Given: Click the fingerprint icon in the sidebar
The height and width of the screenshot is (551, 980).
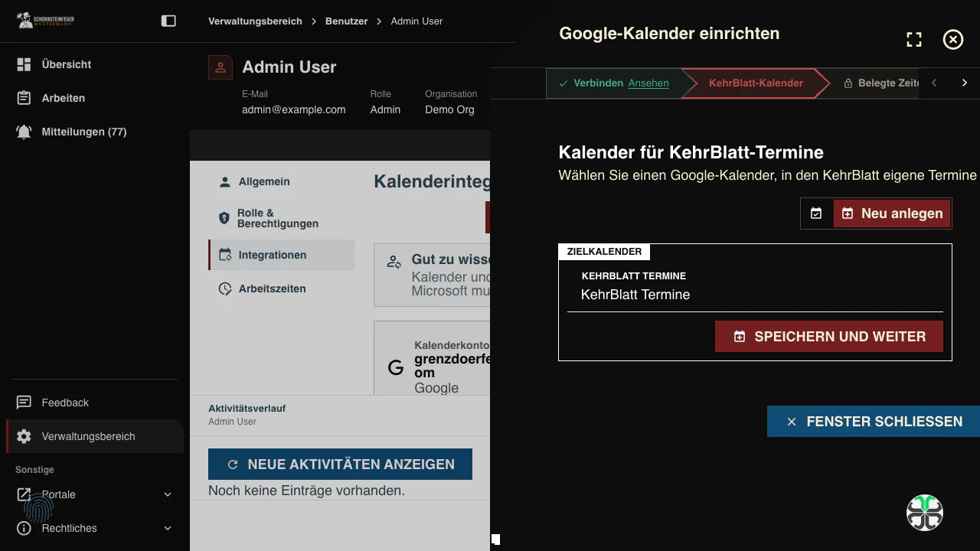Looking at the screenshot, I should tap(38, 507).
